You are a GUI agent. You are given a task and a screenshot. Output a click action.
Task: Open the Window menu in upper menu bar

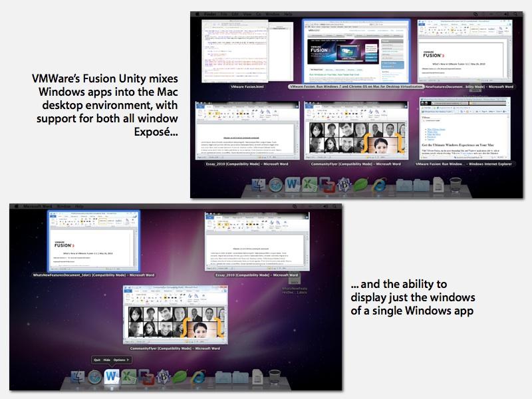[x=273, y=14]
